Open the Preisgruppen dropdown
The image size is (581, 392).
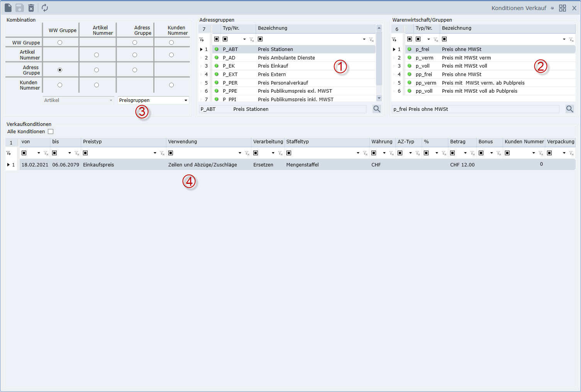tap(186, 100)
